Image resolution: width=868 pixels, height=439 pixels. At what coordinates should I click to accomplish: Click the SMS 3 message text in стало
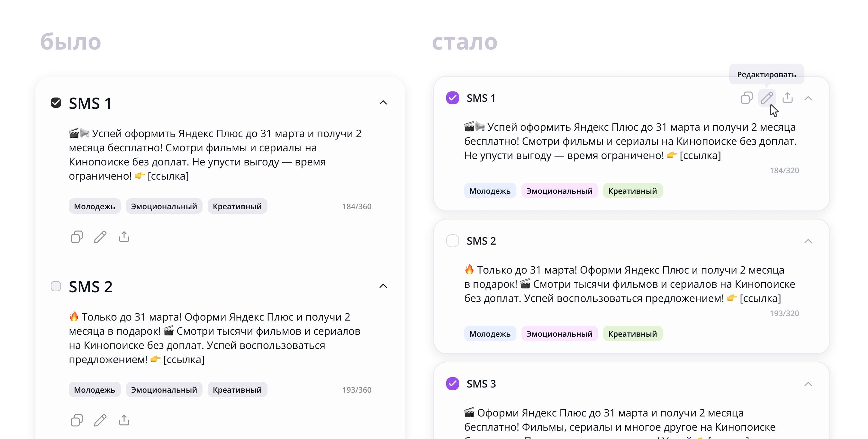pos(620,423)
